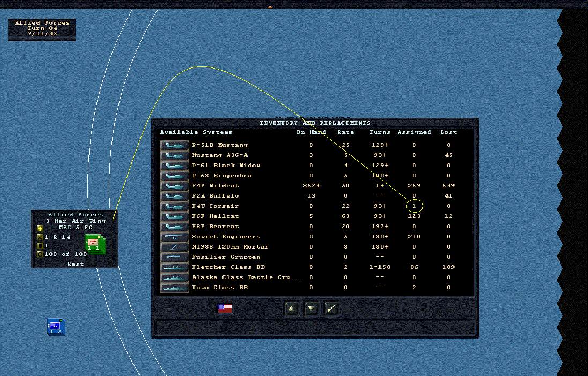Select the F4F Wildcat icon
Viewport: 588px width, 376px height.
pos(174,185)
